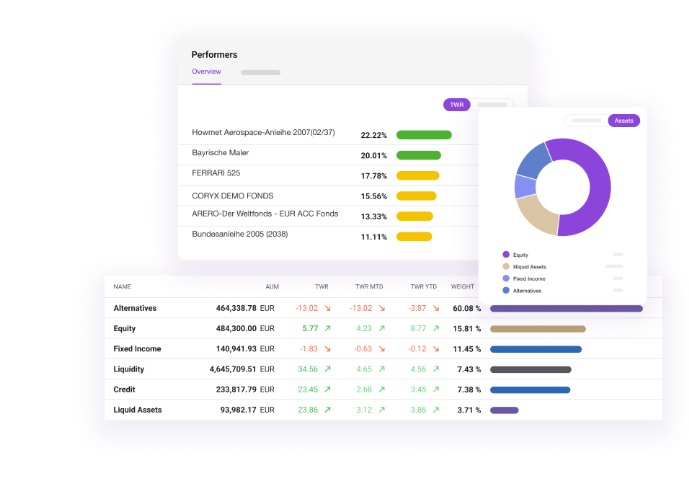This screenshot has width=689, height=488.
Task: Click the Credit 7.38 % weight bar
Action: [x=530, y=390]
